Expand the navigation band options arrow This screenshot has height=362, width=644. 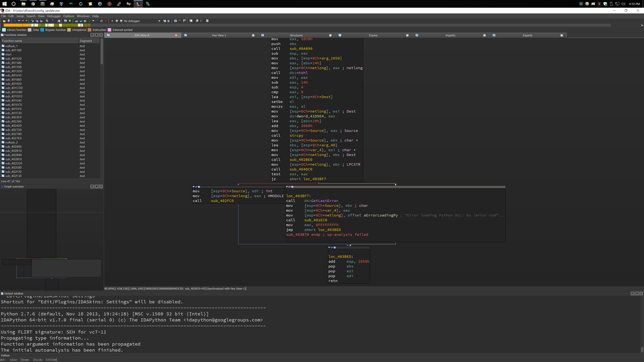(642, 25)
